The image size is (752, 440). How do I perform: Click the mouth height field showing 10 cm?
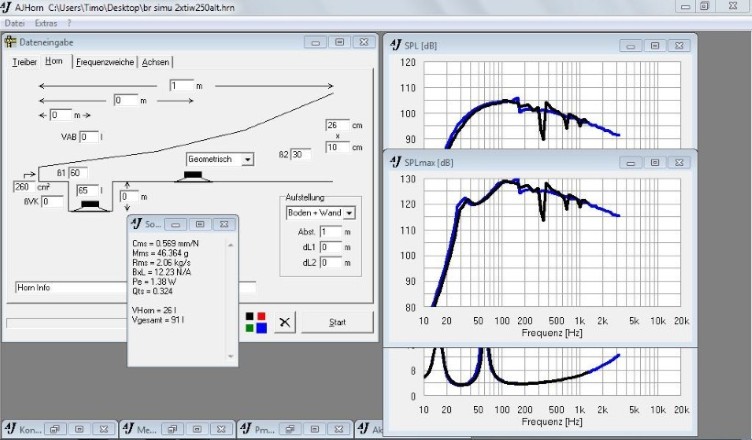point(337,147)
